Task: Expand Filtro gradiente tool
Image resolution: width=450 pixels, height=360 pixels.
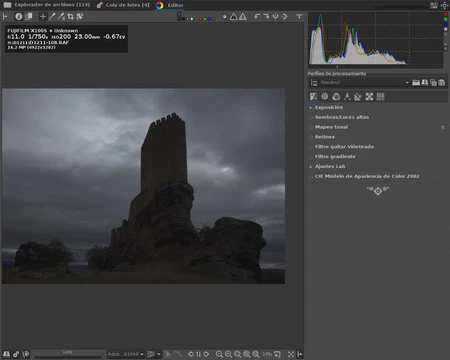Action: click(335, 156)
